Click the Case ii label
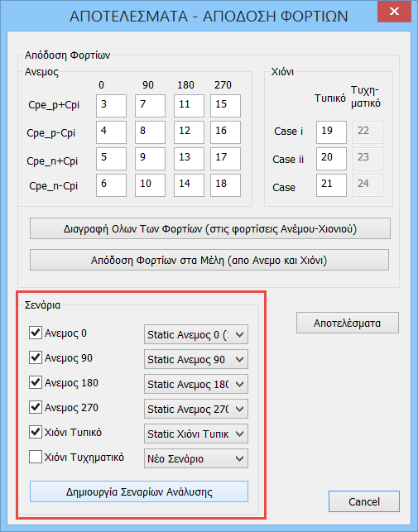Image resolution: width=418 pixels, height=532 pixels. [288, 159]
